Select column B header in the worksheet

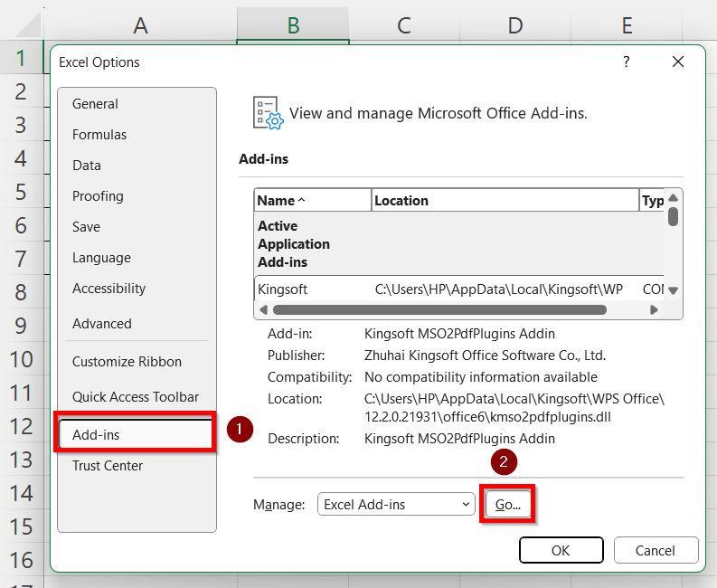[293, 25]
